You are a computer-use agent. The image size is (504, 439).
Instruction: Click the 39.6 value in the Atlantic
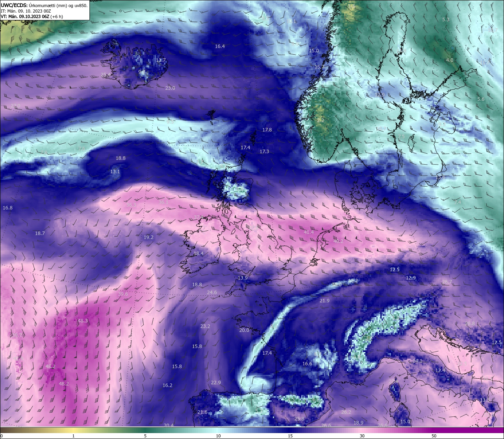[x=122, y=294]
